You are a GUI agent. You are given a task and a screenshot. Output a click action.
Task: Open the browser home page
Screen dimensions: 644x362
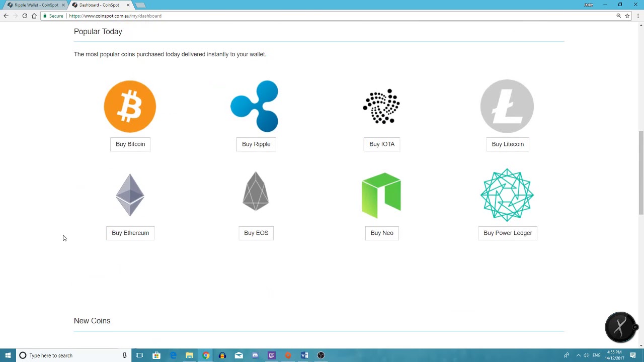34,16
